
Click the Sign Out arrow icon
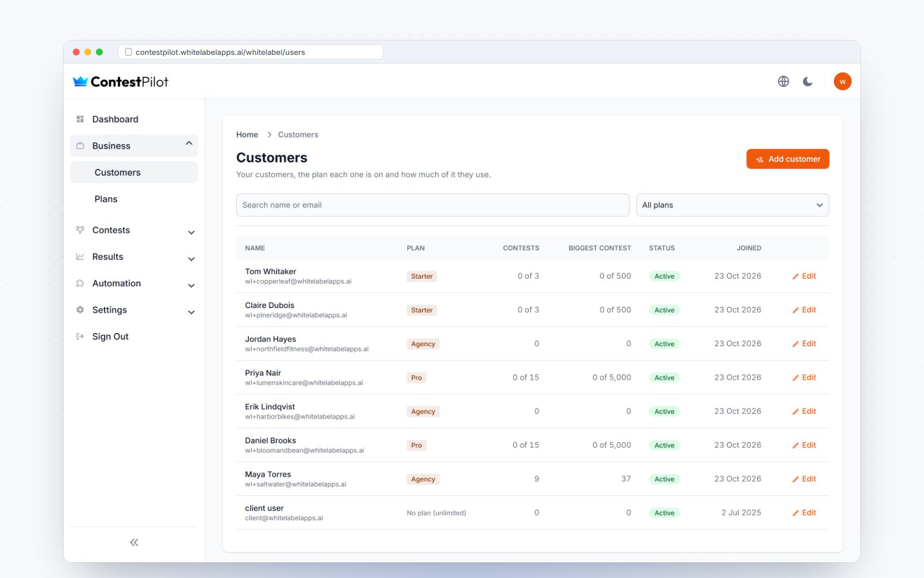pyautogui.click(x=80, y=336)
